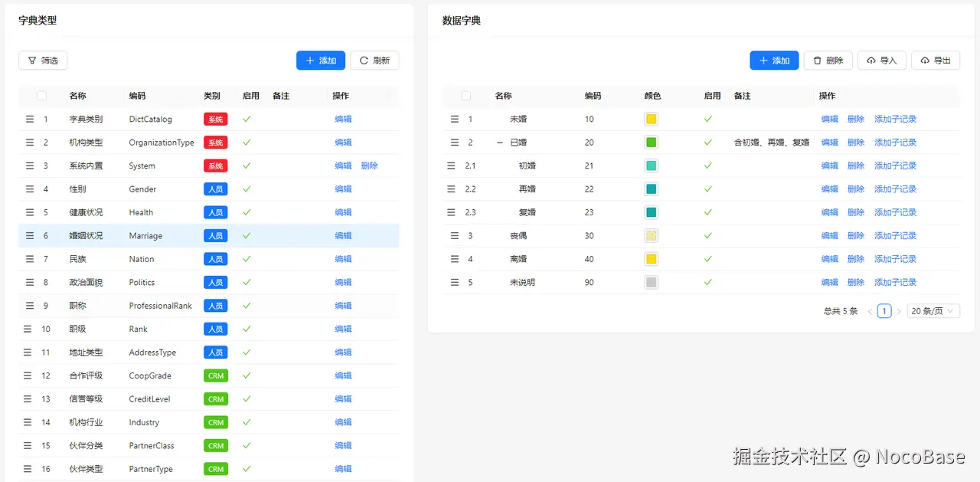
Task: Click drag handle icon of 初婚 row
Action: pos(452,166)
